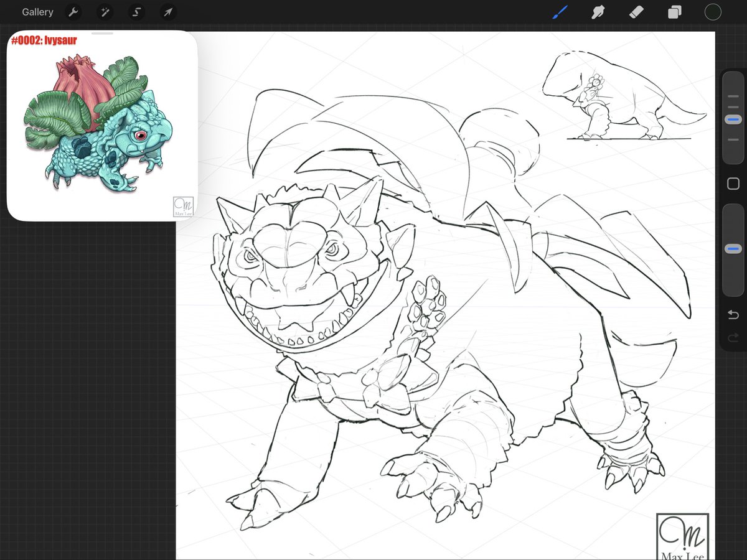Return to the Gallery
The width and height of the screenshot is (747, 560).
[37, 12]
